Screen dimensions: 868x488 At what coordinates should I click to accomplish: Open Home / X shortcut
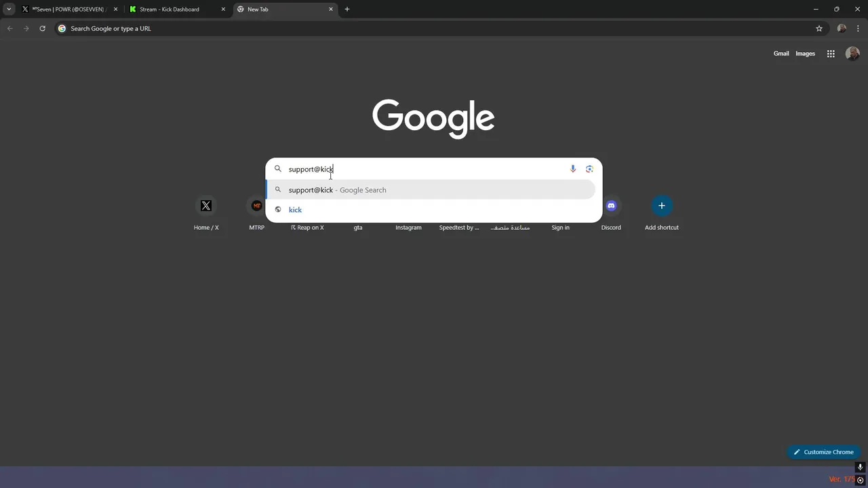[x=206, y=213]
